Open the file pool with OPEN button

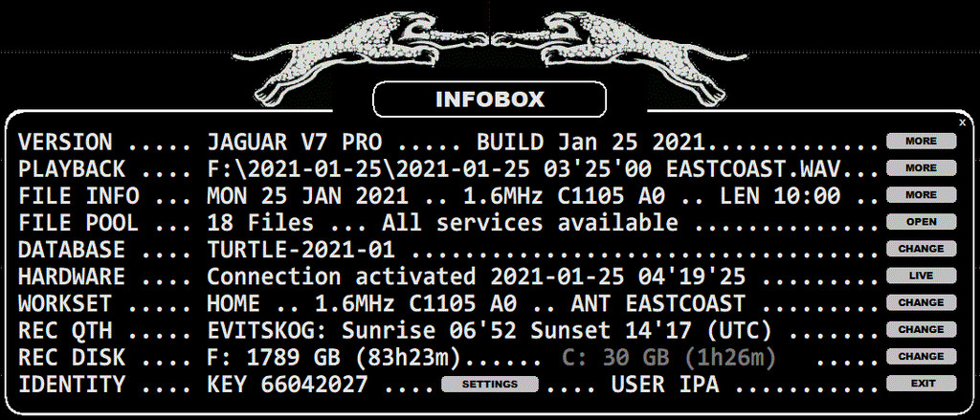(x=922, y=222)
